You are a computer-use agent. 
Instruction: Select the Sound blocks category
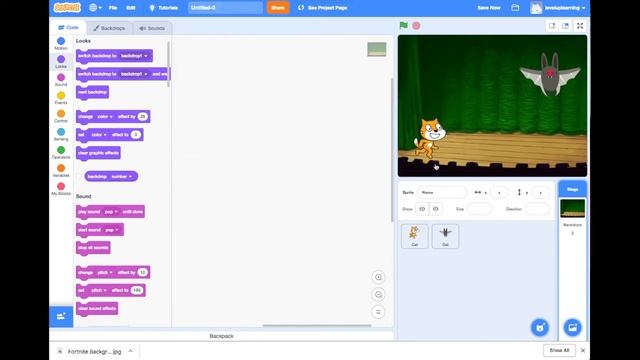pos(61,80)
